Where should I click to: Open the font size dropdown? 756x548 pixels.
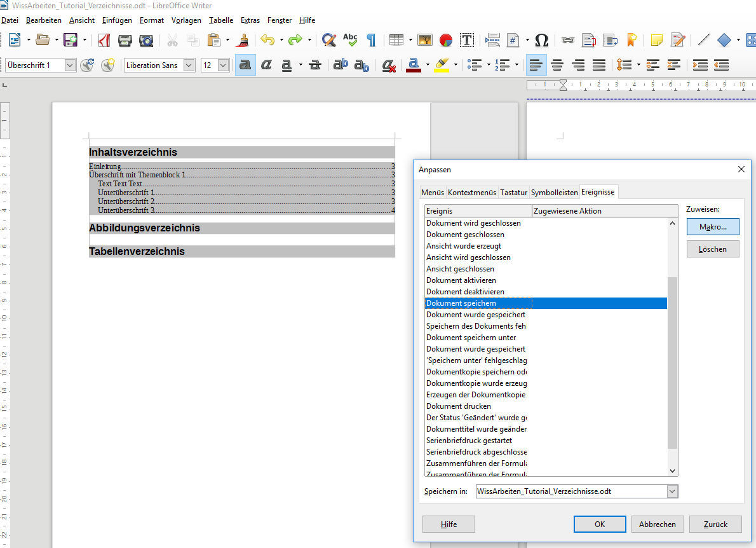223,65
